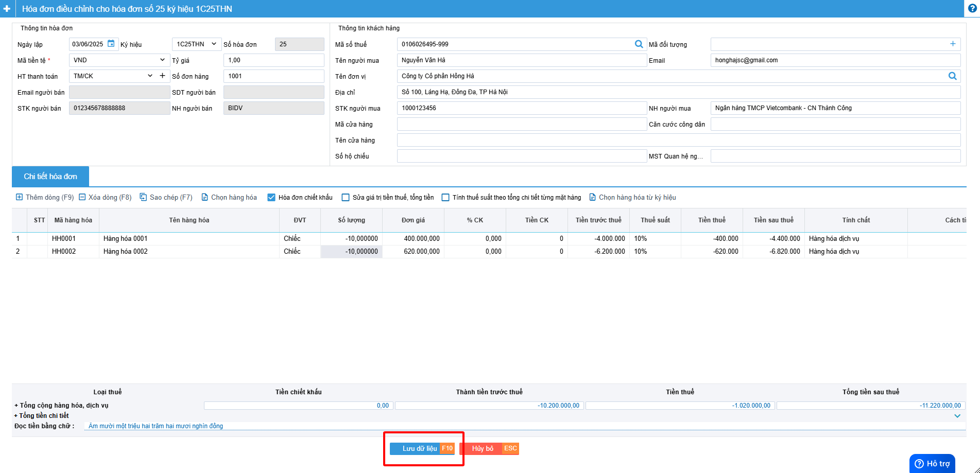Screen dimensions: 980x473
Task: Select cell HH0001 in item table
Action: [73, 239]
